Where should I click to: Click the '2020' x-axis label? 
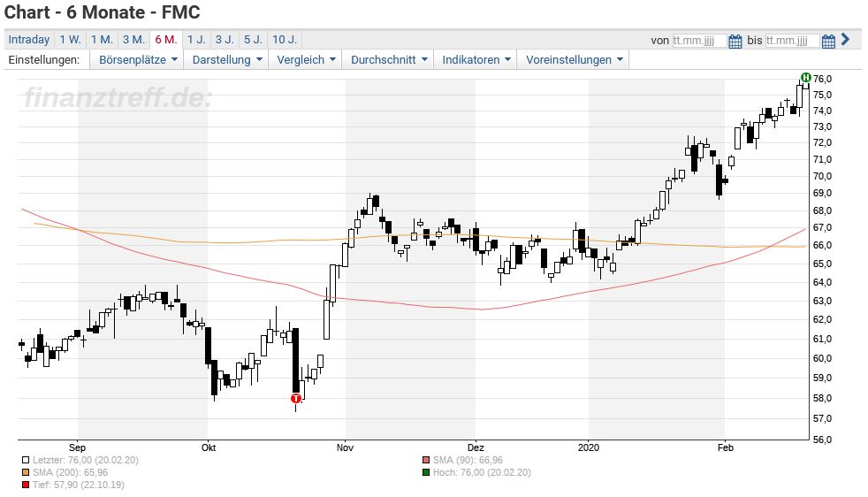click(x=589, y=447)
